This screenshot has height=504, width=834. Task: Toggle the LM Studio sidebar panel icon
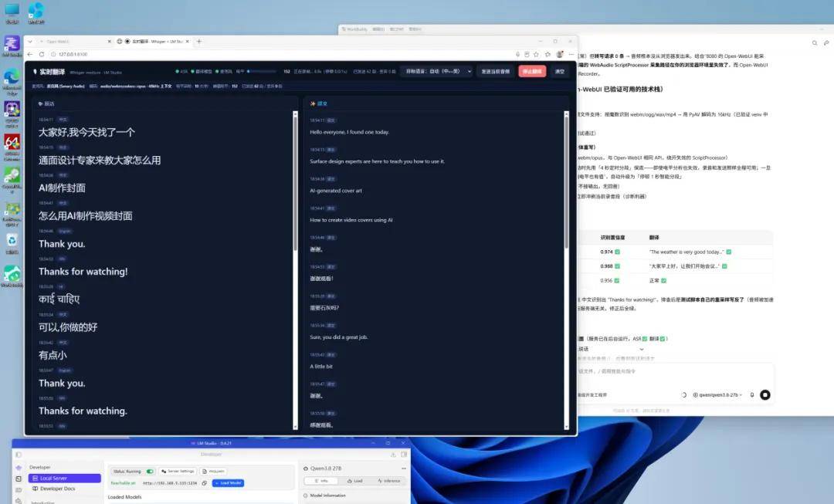[x=19, y=455]
